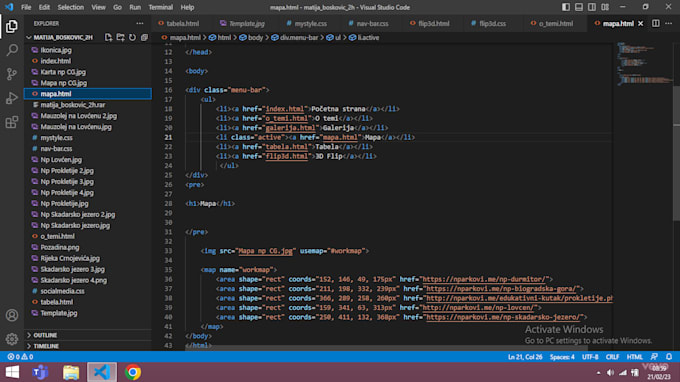Click the feedback icon in status bar
The image size is (680, 382).
654,357
